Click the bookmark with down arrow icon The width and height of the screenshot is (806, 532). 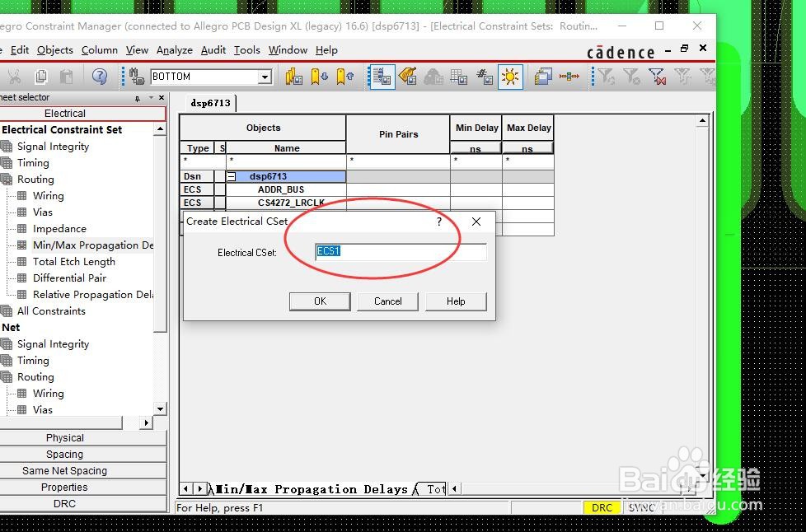point(319,77)
